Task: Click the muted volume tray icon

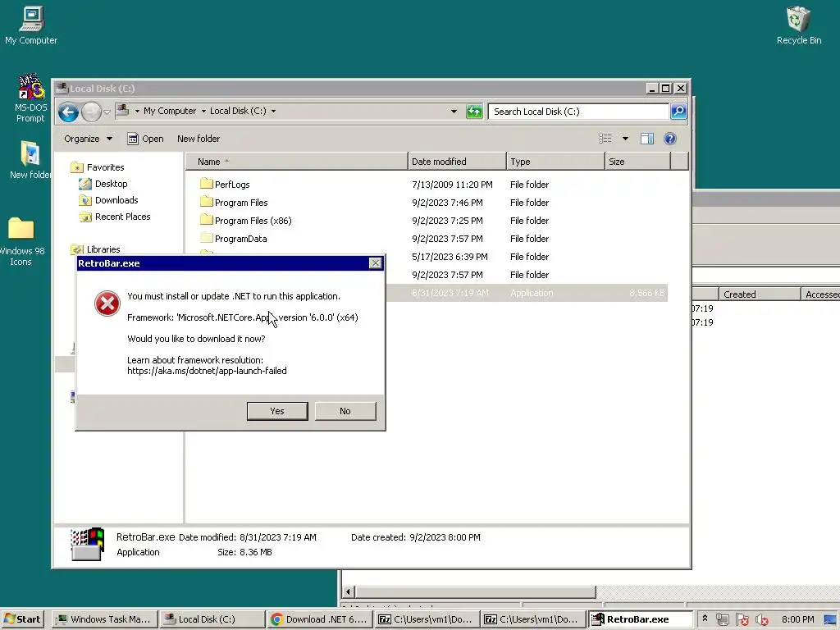Action: point(762,619)
